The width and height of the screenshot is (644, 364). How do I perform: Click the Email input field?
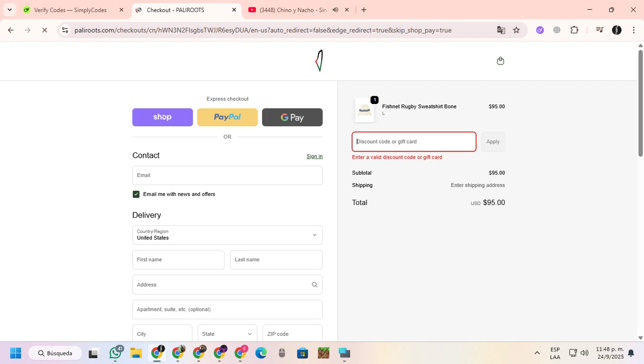[x=228, y=175]
